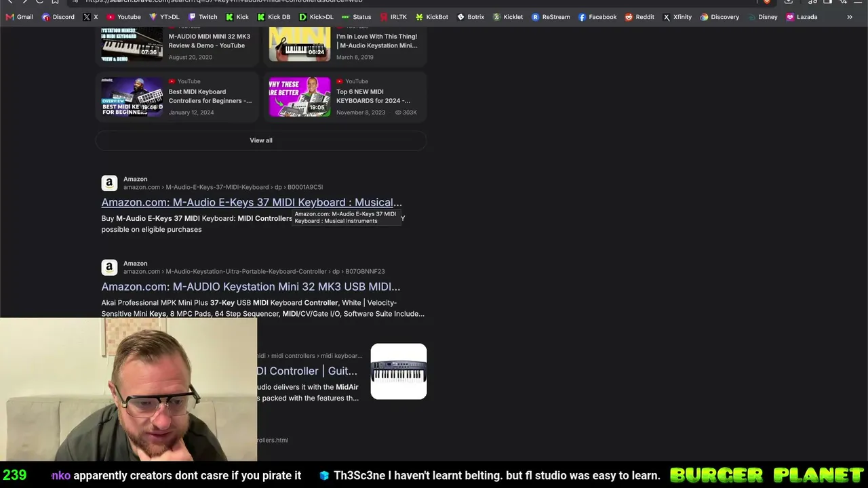Screen dimensions: 868x488
Task: Open the Twitch bookmark
Action: pyautogui.click(x=203, y=17)
